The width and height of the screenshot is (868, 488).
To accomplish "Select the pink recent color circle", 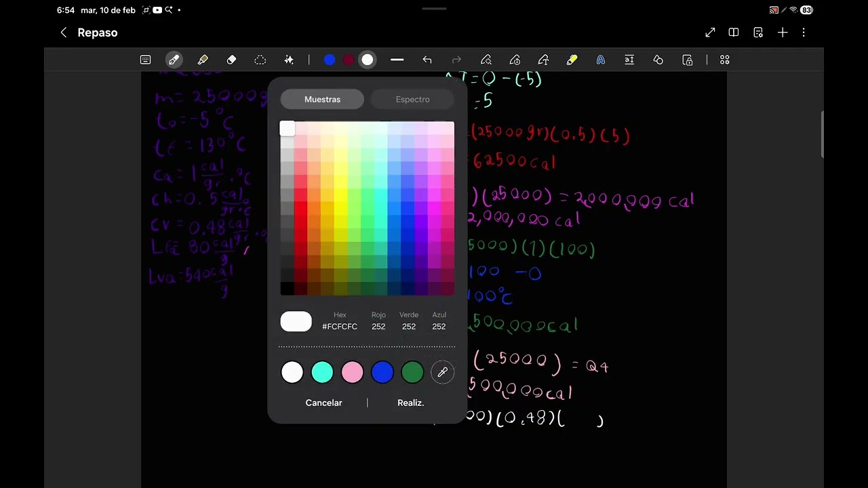I will [x=352, y=372].
